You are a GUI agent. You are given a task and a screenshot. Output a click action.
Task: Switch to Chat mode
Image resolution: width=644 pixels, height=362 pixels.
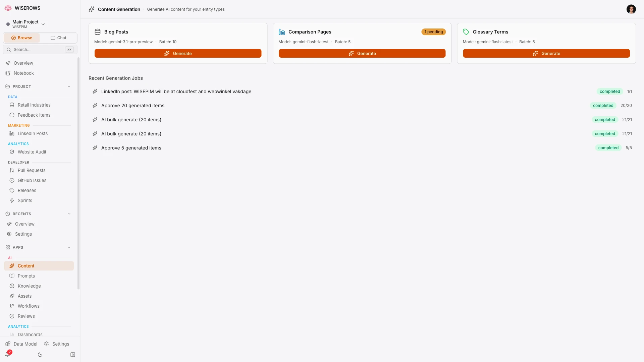(x=58, y=38)
